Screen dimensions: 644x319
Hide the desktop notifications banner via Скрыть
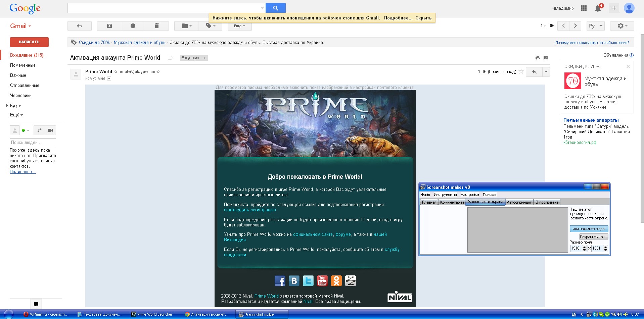point(423,18)
